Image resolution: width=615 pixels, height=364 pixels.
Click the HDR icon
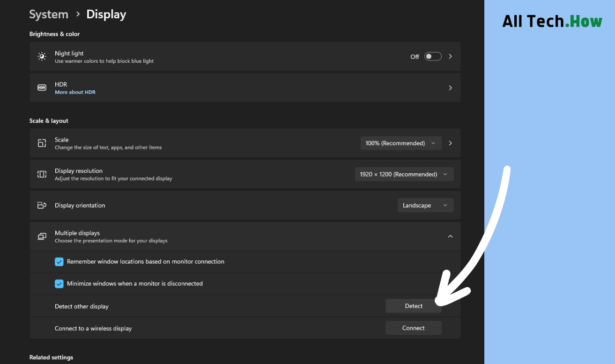(42, 88)
